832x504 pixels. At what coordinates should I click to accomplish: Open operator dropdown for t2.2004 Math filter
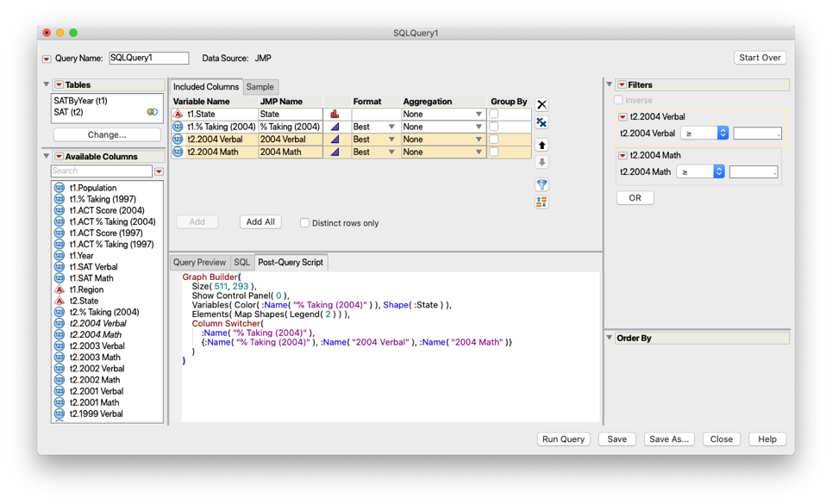[700, 172]
